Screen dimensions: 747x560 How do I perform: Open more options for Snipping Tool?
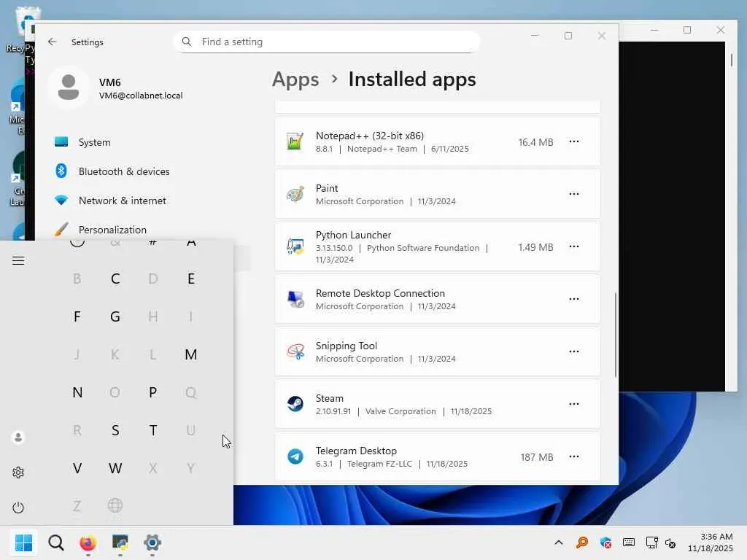[573, 351]
